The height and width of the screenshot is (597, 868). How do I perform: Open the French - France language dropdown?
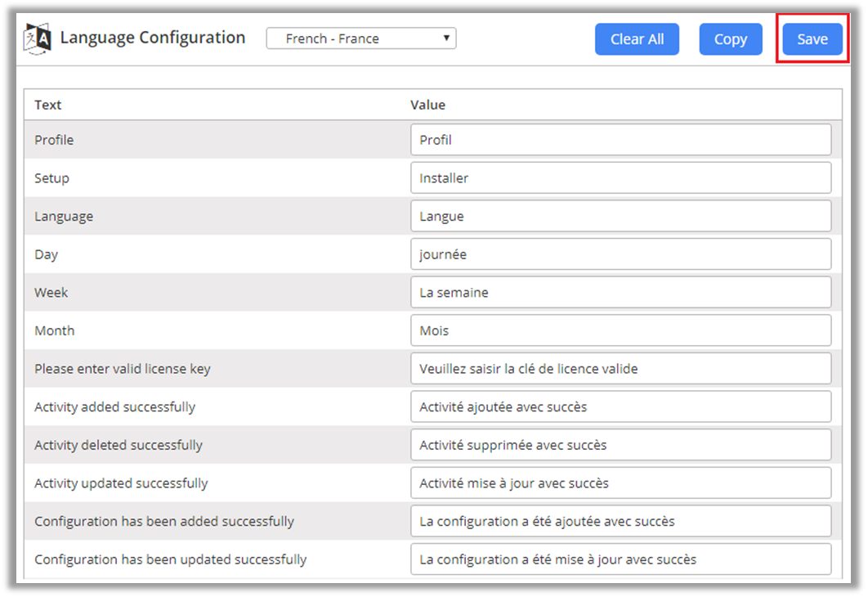click(360, 38)
